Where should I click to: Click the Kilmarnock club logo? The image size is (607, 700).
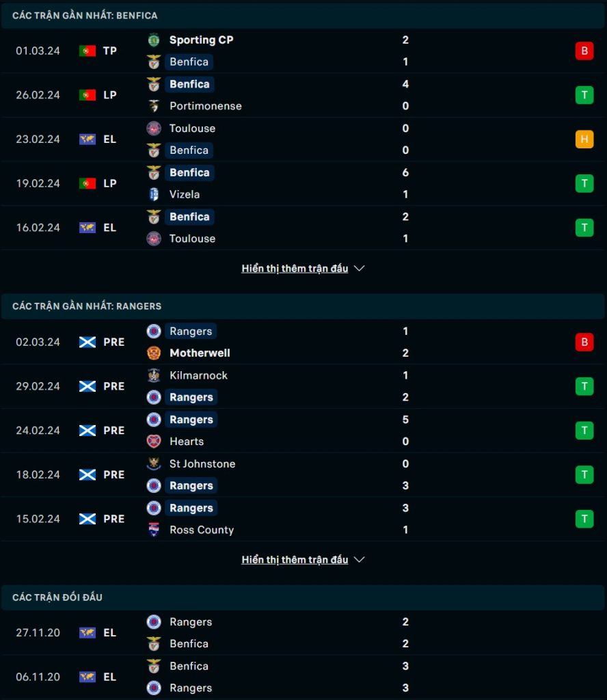[154, 375]
